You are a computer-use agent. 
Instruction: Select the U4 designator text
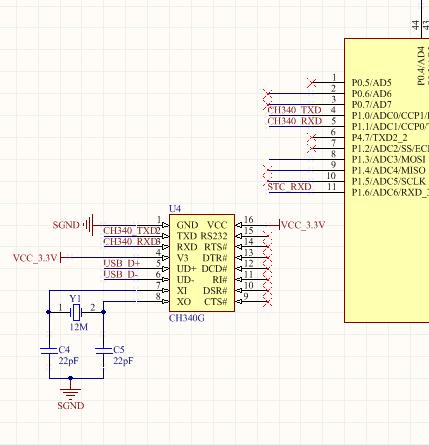pos(175,209)
